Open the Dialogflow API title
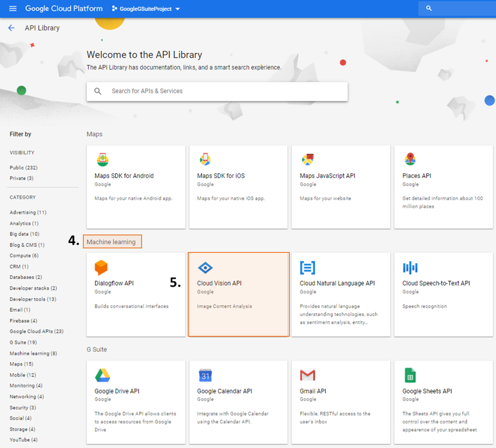The image size is (496, 448). coord(114,283)
